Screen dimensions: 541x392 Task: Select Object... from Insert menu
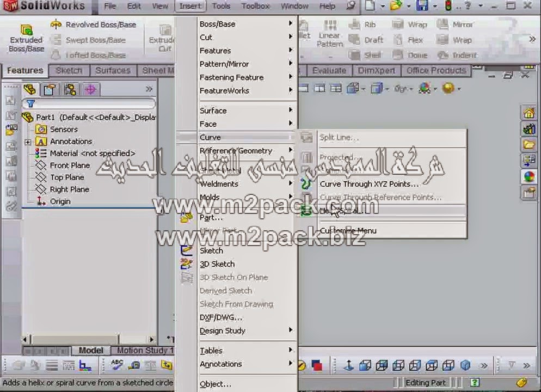(216, 384)
